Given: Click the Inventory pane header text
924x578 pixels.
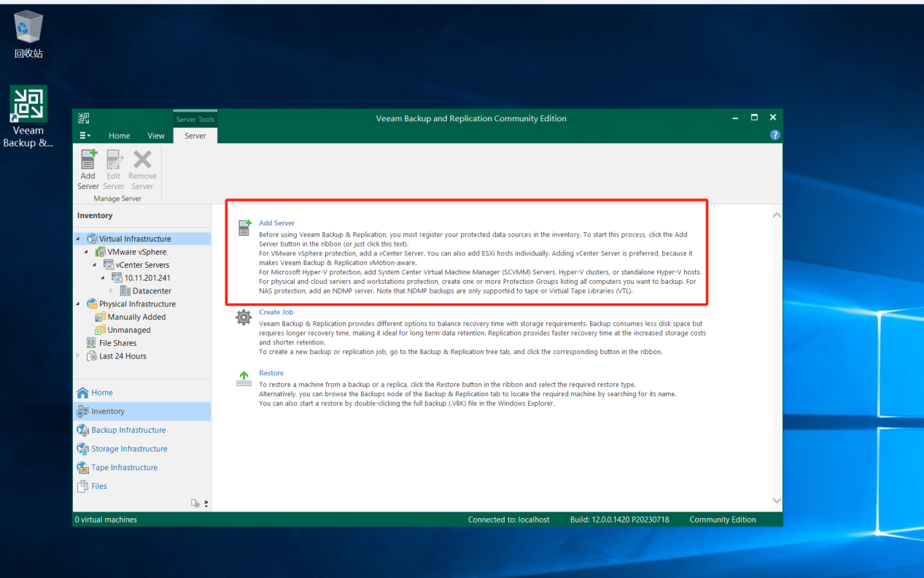Looking at the screenshot, I should pyautogui.click(x=95, y=215).
